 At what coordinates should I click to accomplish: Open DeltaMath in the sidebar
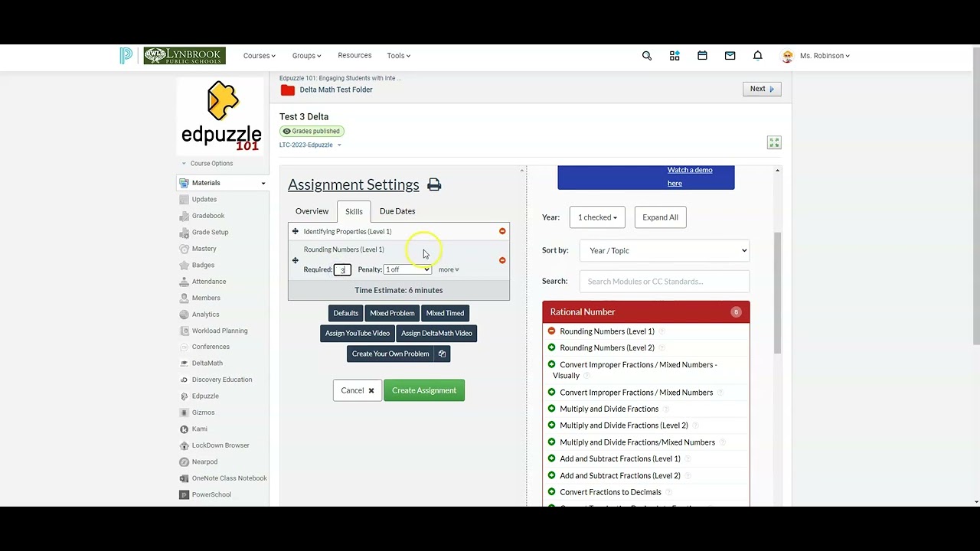tap(207, 364)
